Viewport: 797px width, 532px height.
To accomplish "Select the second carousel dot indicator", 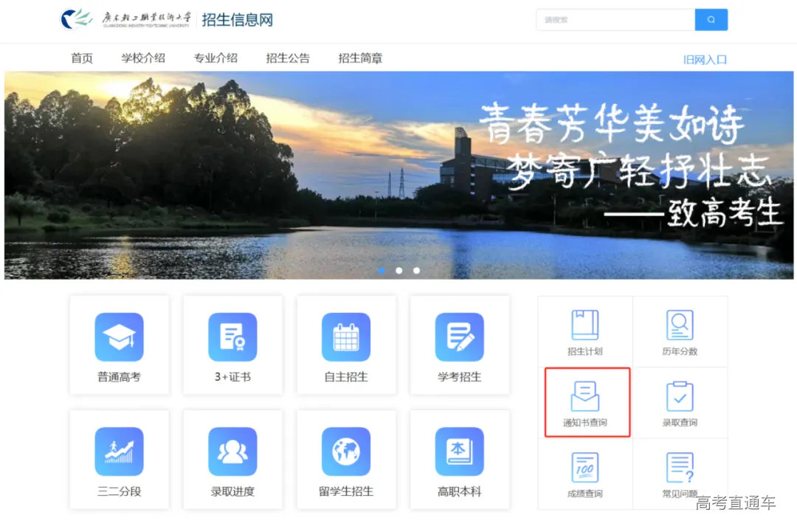I will [x=398, y=271].
